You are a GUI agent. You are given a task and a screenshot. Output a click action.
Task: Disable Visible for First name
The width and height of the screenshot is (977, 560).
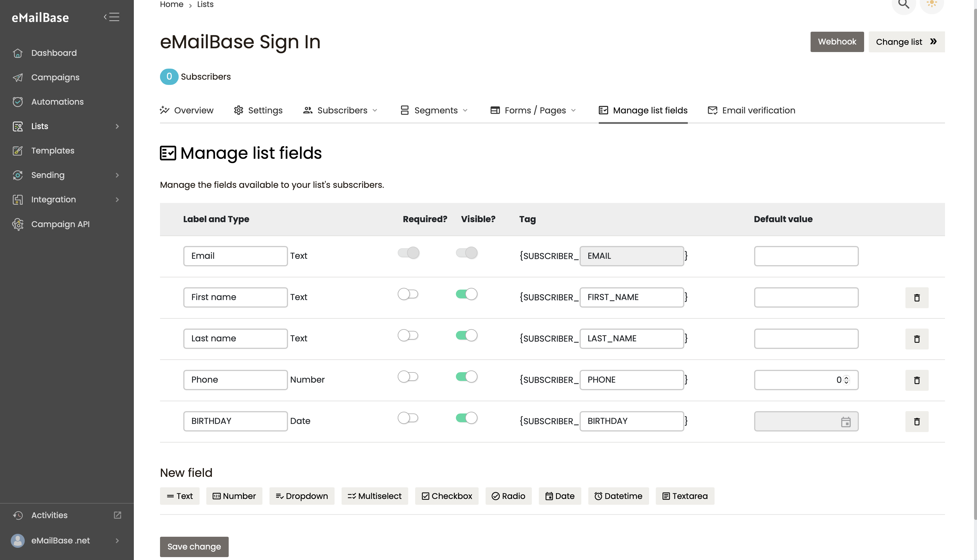466,294
